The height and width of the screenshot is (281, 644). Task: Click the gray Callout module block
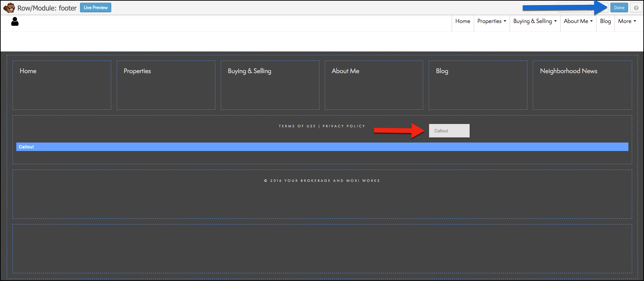pyautogui.click(x=449, y=131)
